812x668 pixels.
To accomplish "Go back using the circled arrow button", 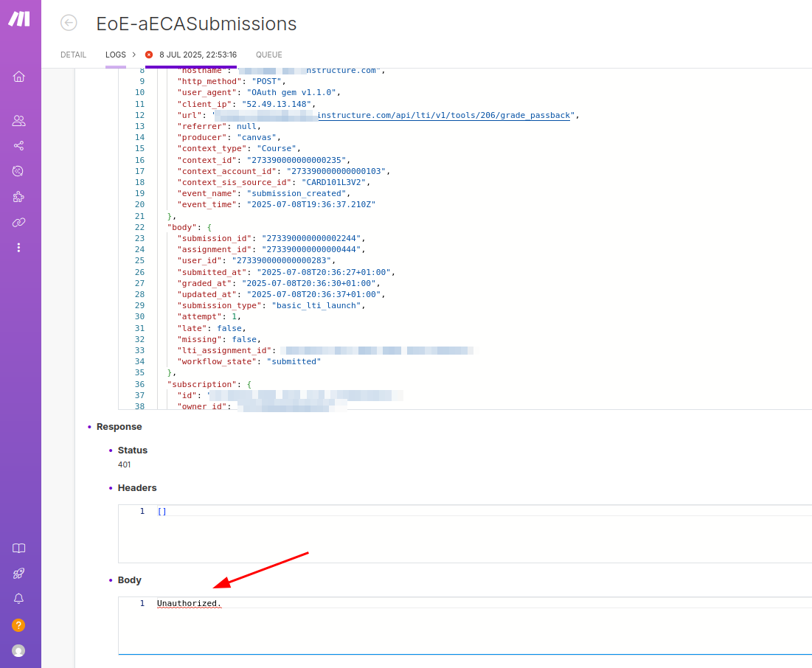I will click(69, 23).
